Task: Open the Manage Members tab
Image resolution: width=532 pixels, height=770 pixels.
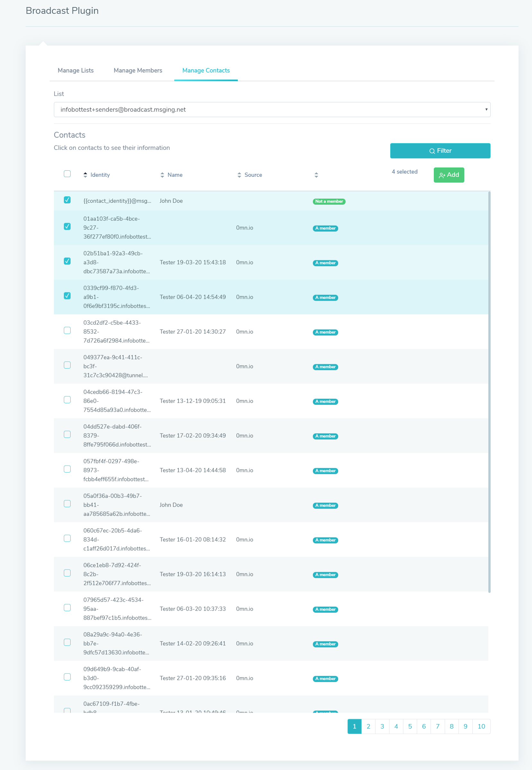Action: click(x=138, y=71)
